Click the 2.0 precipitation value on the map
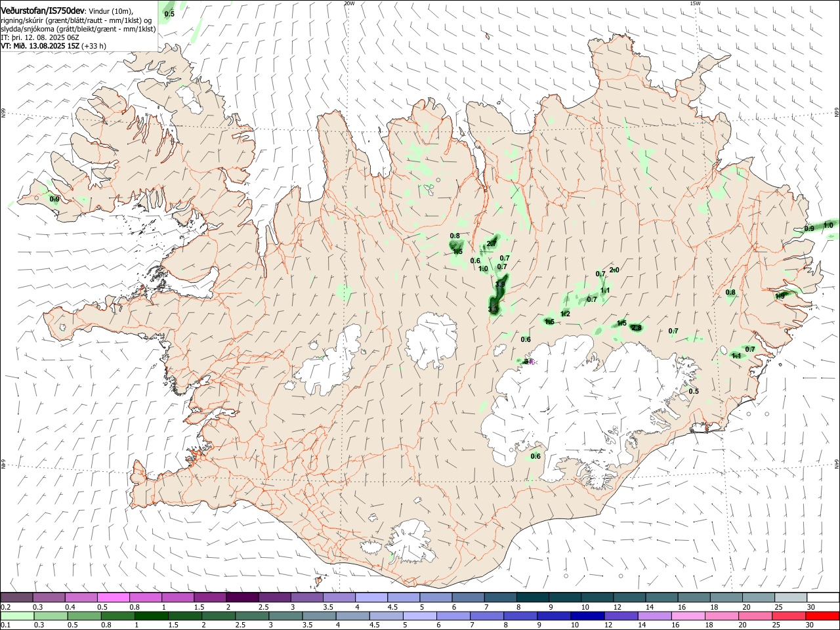 [614, 270]
